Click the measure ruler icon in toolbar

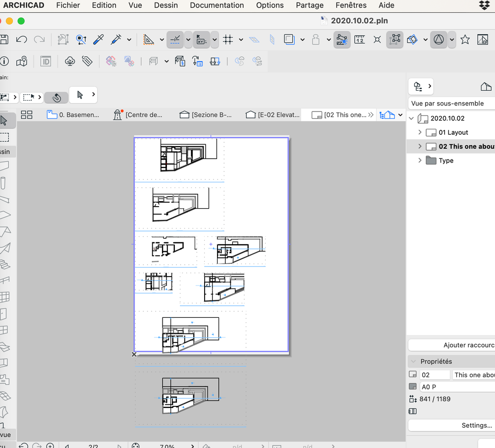[x=359, y=40]
